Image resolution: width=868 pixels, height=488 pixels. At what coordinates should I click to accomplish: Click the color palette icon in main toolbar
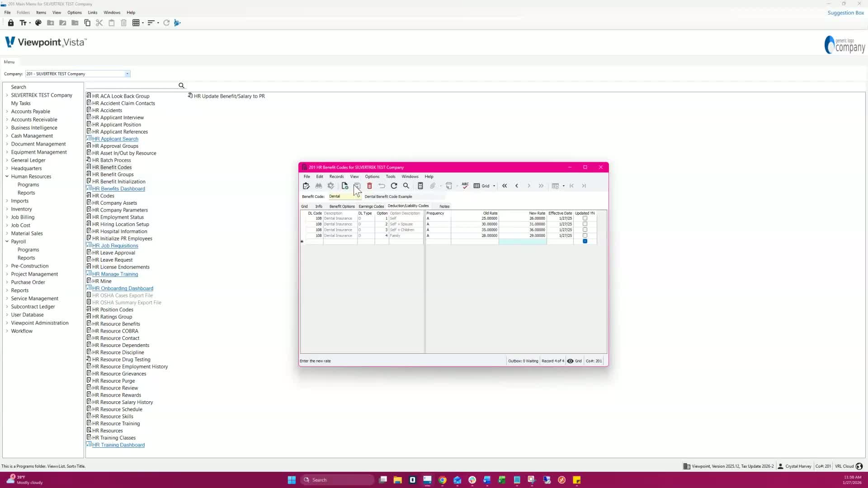38,23
